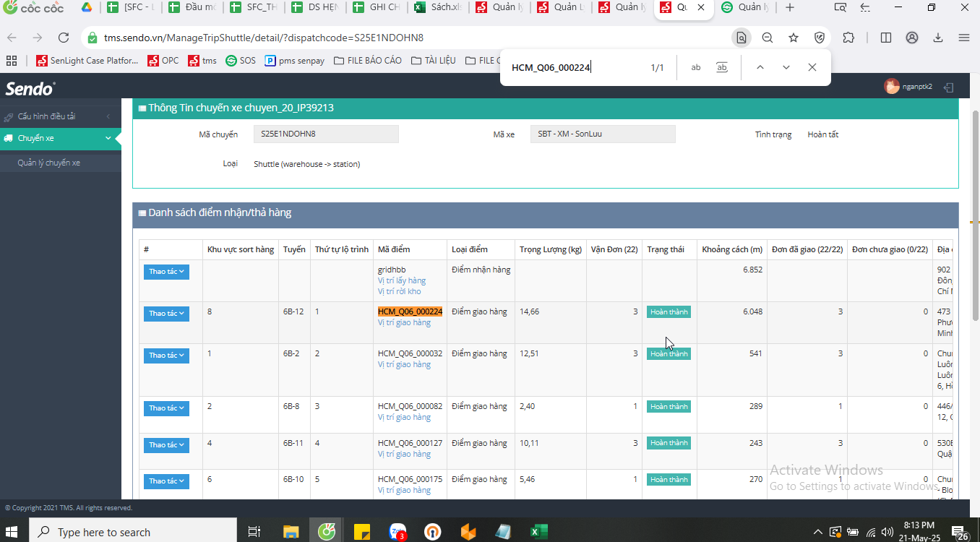Bookmark this page with star icon
Screen dimensions: 980x542
click(794, 38)
